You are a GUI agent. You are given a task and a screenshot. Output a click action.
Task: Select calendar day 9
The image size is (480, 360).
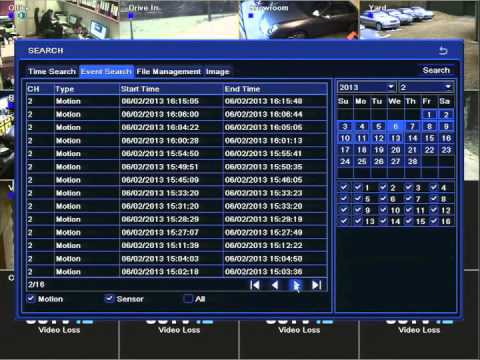(446, 127)
